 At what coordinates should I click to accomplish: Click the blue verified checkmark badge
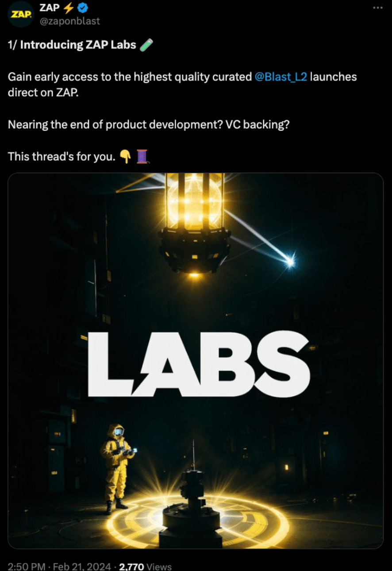point(82,8)
